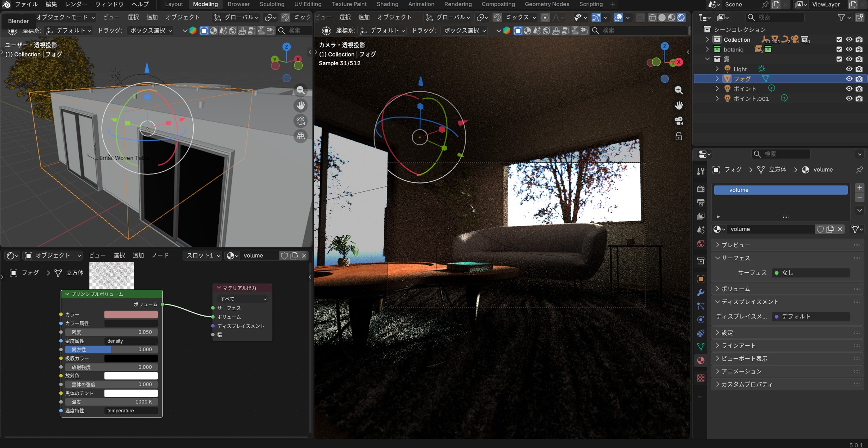Toggle perspective/orthographic grid icon in left viewport
Image resolution: width=868 pixels, height=448 pixels.
tap(300, 136)
